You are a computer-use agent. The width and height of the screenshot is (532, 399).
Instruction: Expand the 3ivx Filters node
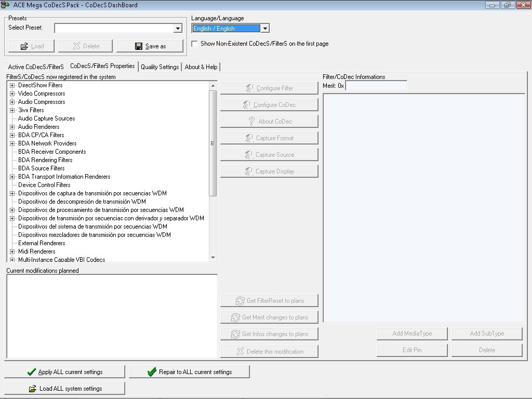pyautogui.click(x=12, y=110)
